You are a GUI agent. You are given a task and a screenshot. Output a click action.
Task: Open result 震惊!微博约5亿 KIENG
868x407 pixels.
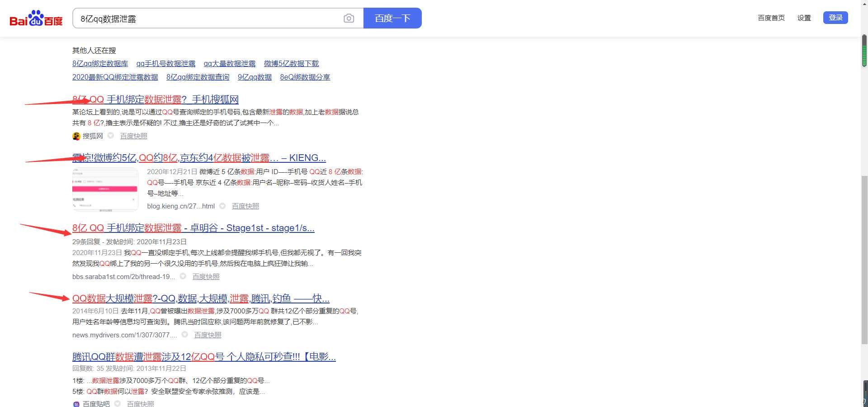199,158
